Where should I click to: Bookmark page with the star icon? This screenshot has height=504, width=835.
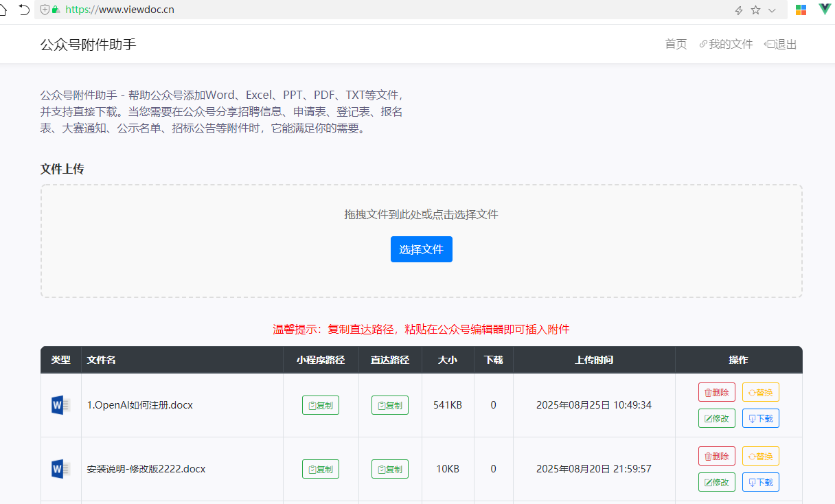tap(755, 10)
